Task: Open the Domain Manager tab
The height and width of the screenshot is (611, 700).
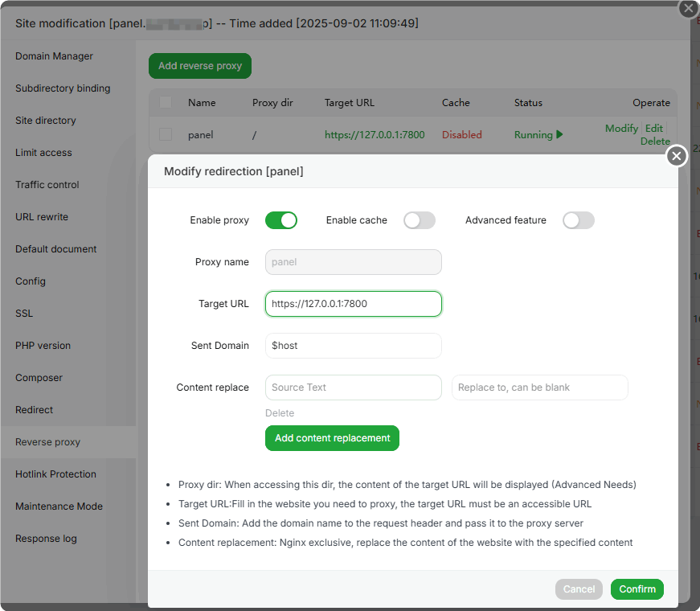Action: pos(54,56)
